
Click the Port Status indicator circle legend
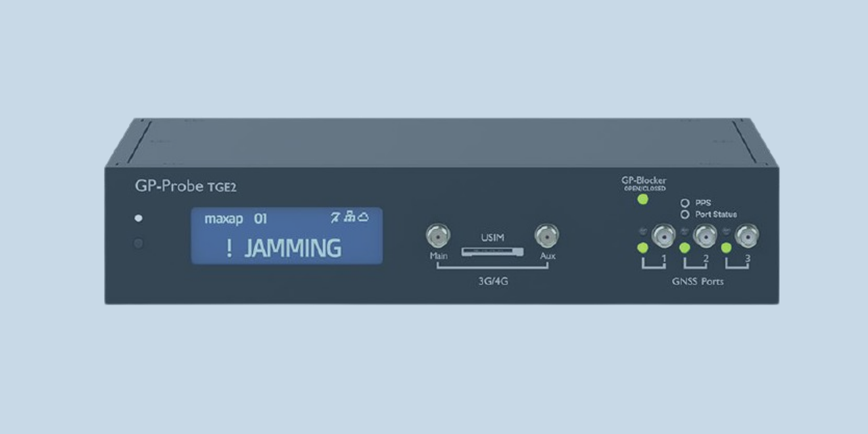pos(685,214)
